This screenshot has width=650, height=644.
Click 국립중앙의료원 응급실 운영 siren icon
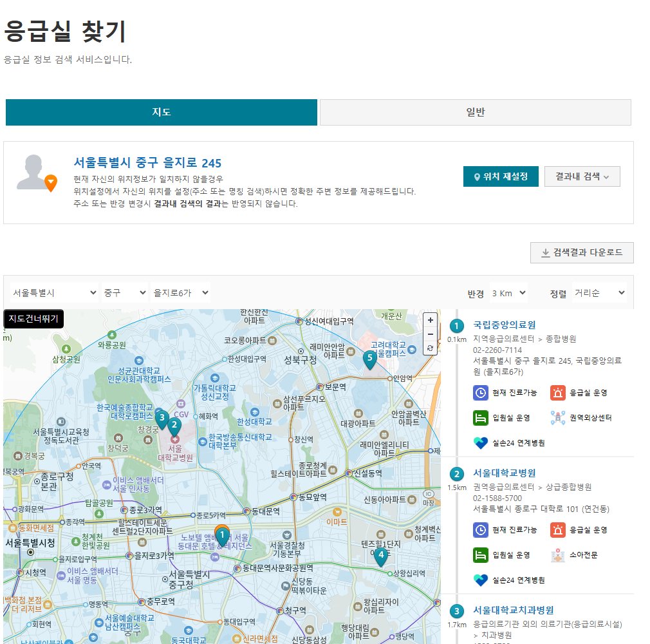(558, 393)
